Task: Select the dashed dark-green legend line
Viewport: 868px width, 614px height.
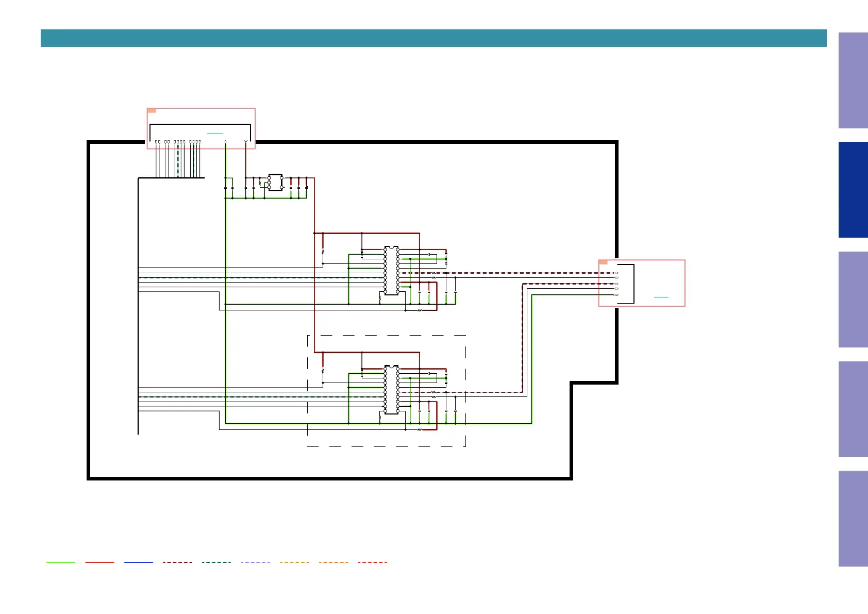Action: [x=216, y=562]
